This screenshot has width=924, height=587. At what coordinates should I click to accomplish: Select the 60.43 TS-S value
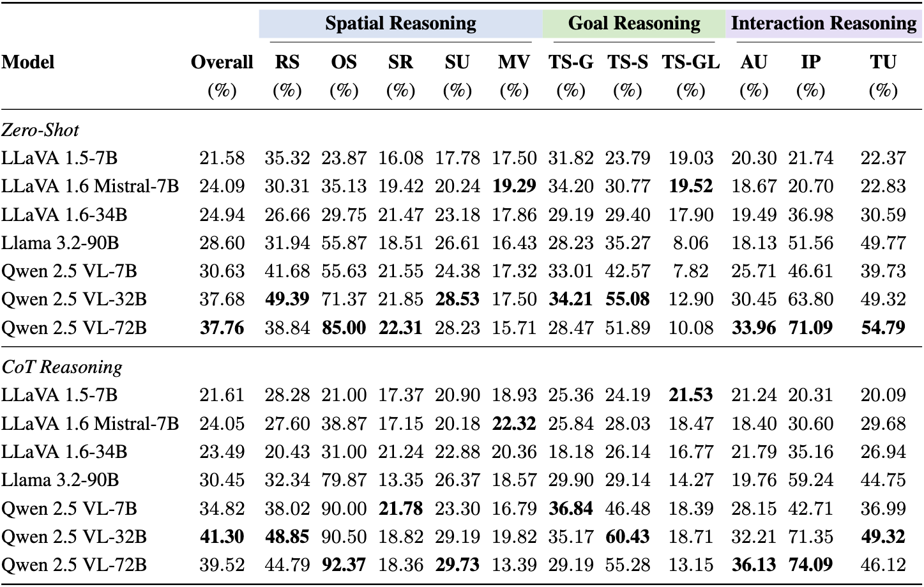tap(627, 537)
